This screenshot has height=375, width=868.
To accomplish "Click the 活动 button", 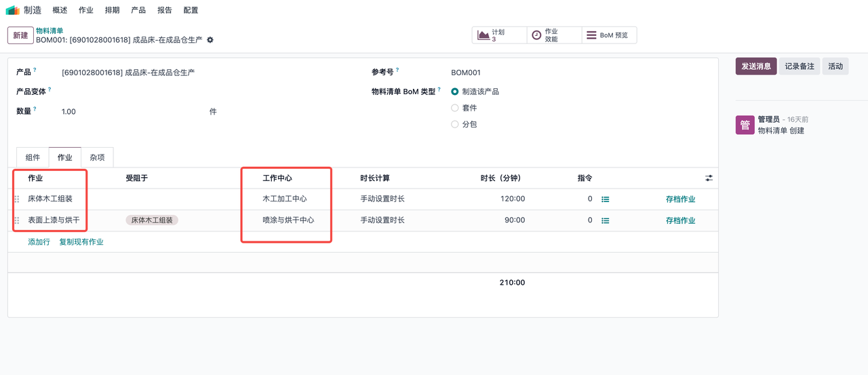I will (835, 66).
